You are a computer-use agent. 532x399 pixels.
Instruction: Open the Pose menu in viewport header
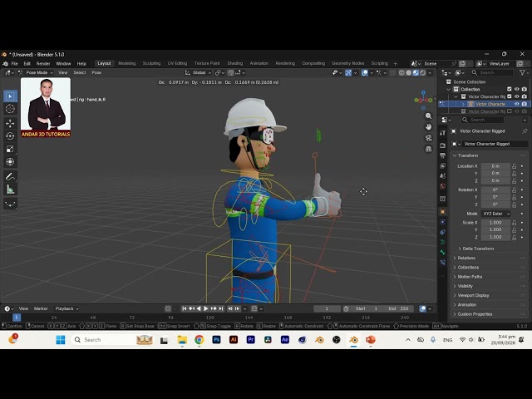[x=96, y=72]
